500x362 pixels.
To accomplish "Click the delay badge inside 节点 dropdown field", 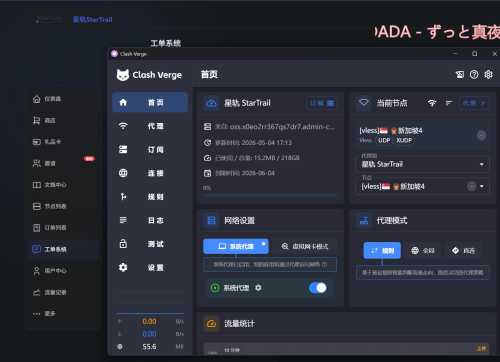I will tap(471, 186).
